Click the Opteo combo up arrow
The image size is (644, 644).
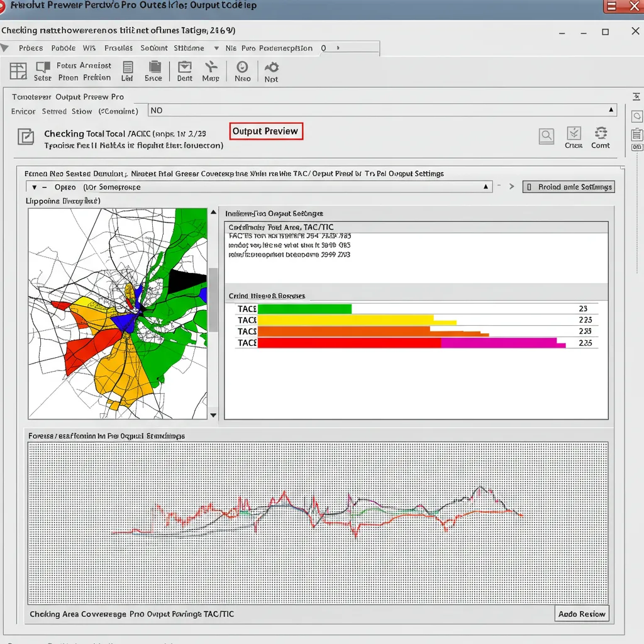pyautogui.click(x=486, y=186)
